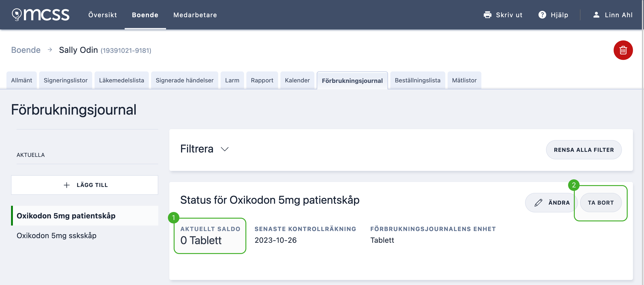Click the plus icon in Lägg till

[66, 185]
